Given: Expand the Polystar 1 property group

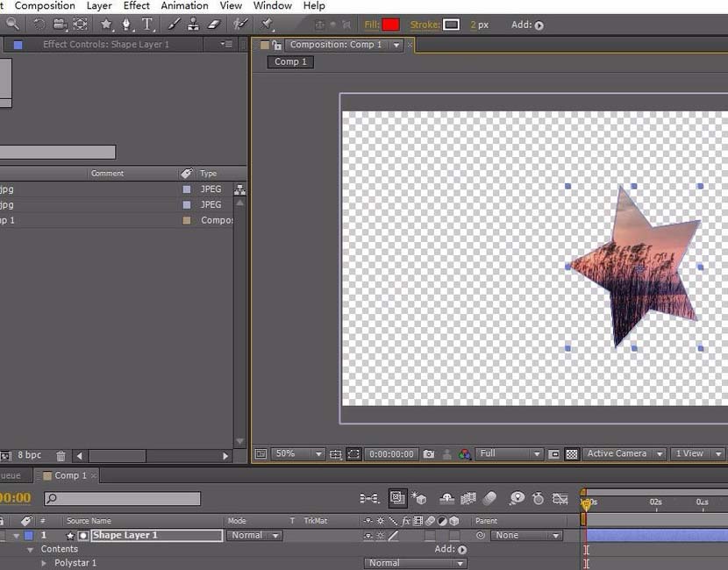Looking at the screenshot, I should tap(44, 563).
